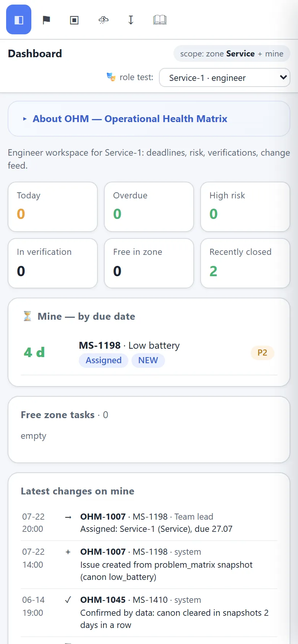Image resolution: width=298 pixels, height=644 pixels.
Task: Click the Assigned status badge
Action: point(104,361)
